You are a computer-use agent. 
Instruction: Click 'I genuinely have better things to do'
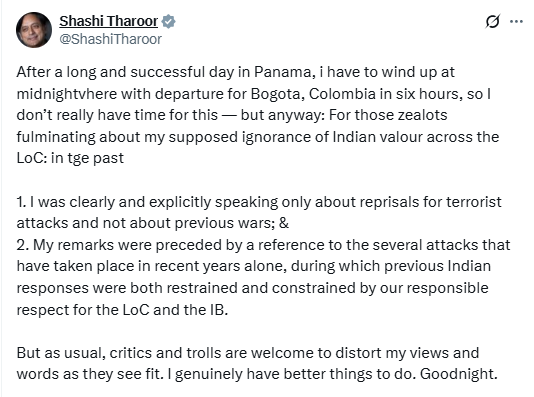tap(287, 374)
